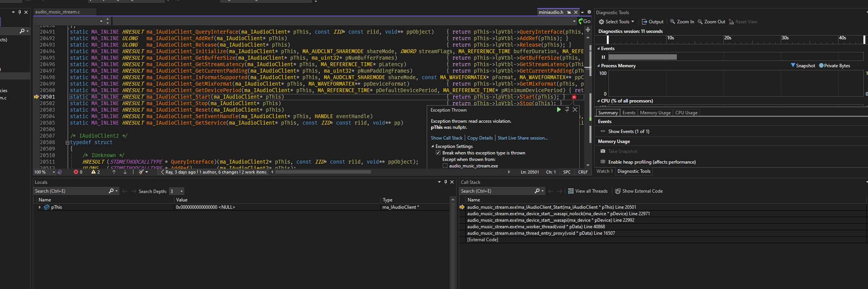The height and width of the screenshot is (289, 868).
Task: Select the ma_worker_thread call stack frame
Action: click(536, 227)
